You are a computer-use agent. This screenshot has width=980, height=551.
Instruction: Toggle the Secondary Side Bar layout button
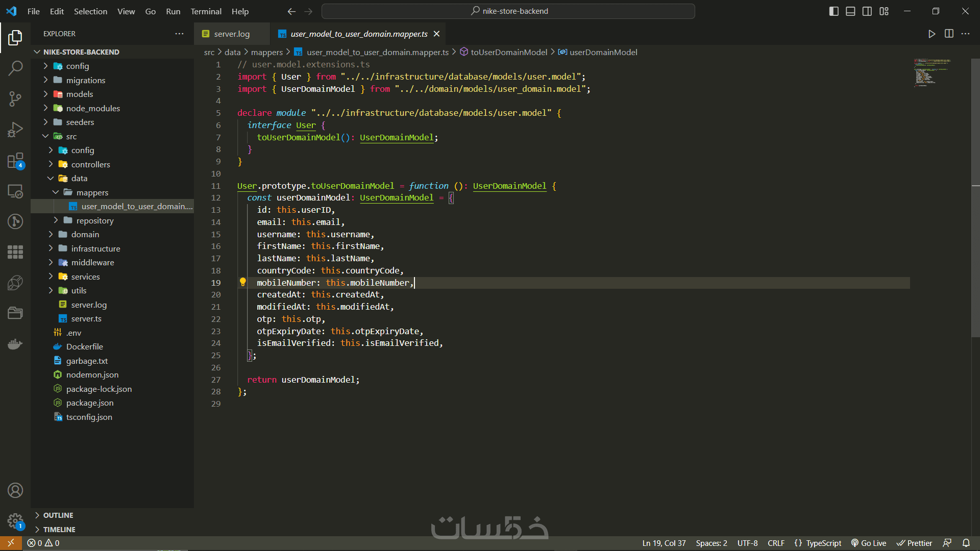coord(867,11)
